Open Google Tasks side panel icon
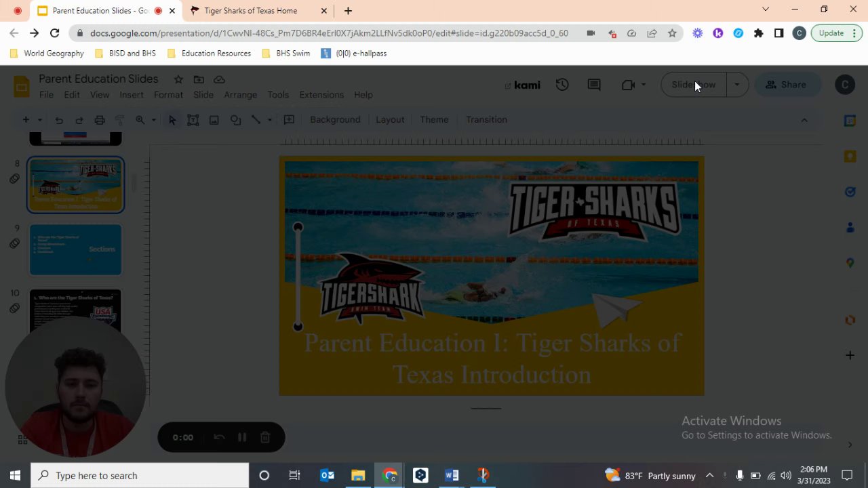 [850, 192]
